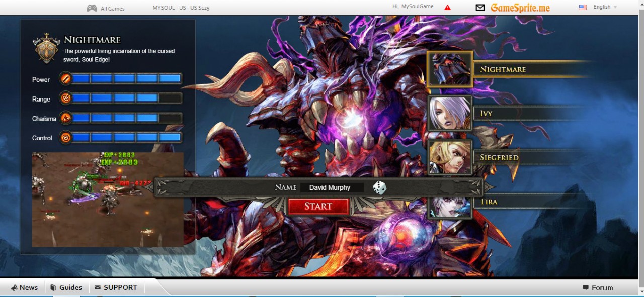The height and width of the screenshot is (297, 644).
Task: Select the Siegfried character portrait
Action: pos(450,157)
